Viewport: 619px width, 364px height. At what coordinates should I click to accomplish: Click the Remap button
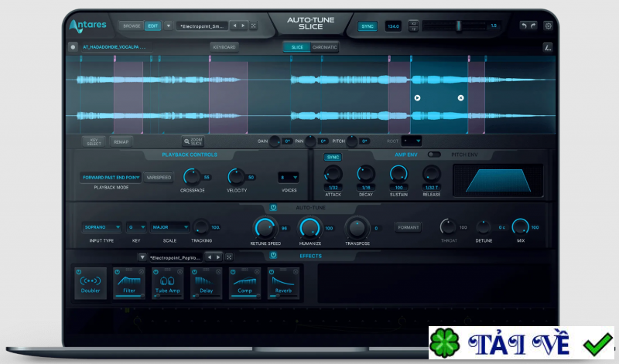[x=121, y=142]
